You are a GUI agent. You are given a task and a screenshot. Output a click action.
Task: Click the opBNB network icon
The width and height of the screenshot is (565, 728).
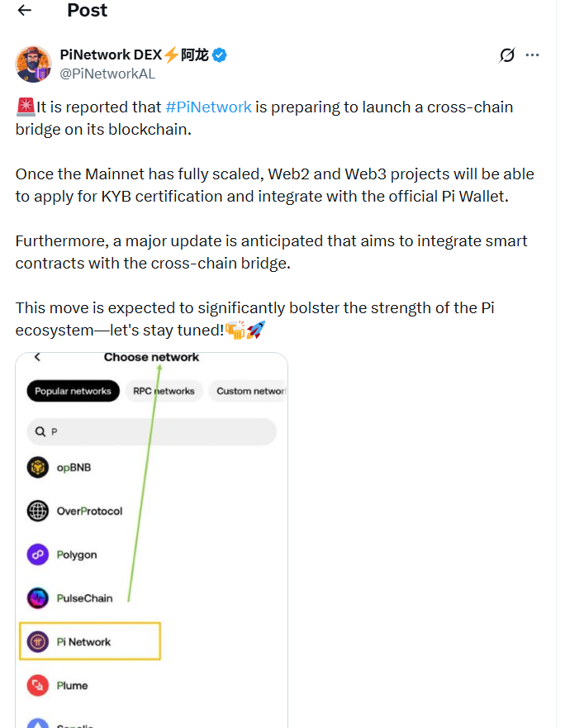[x=36, y=467]
